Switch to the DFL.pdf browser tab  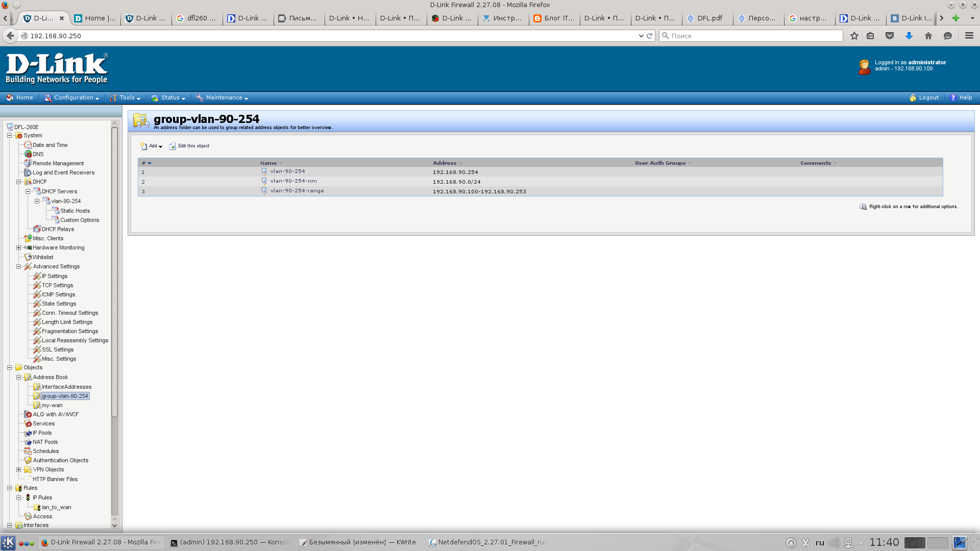(x=707, y=18)
